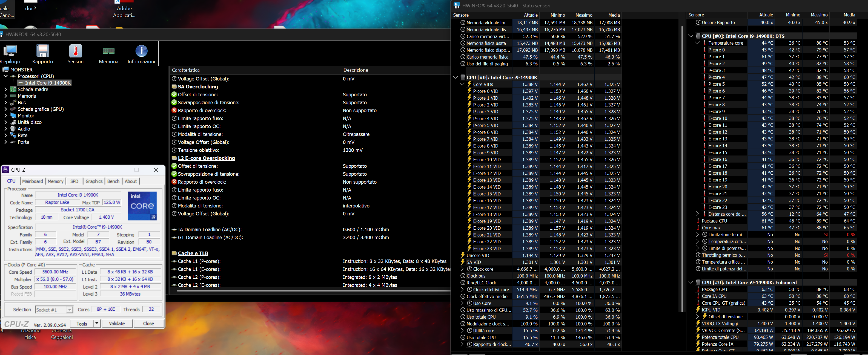Screen dimensions: 868x355
Task: Select Intel Core i9-14900K tree entry
Action: [x=47, y=83]
